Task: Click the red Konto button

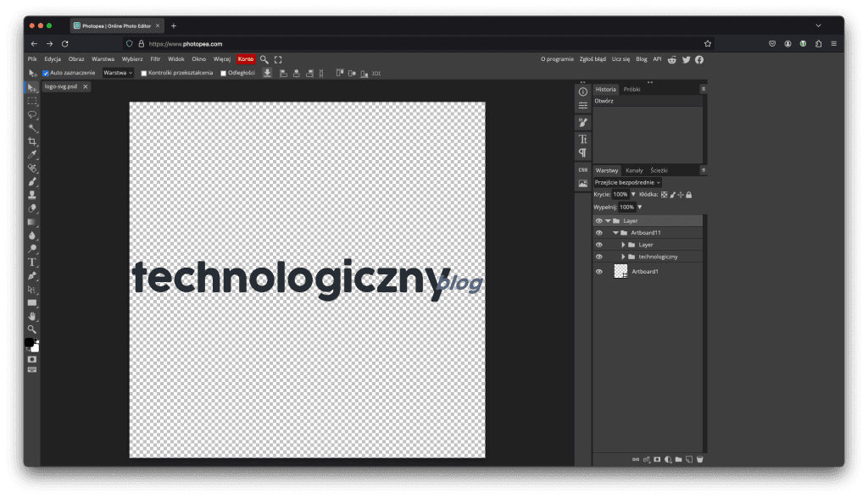Action: [x=246, y=59]
